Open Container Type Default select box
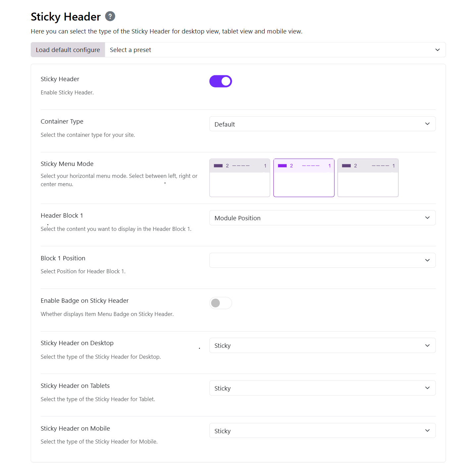Screen dimensions: 476x471 click(322, 124)
